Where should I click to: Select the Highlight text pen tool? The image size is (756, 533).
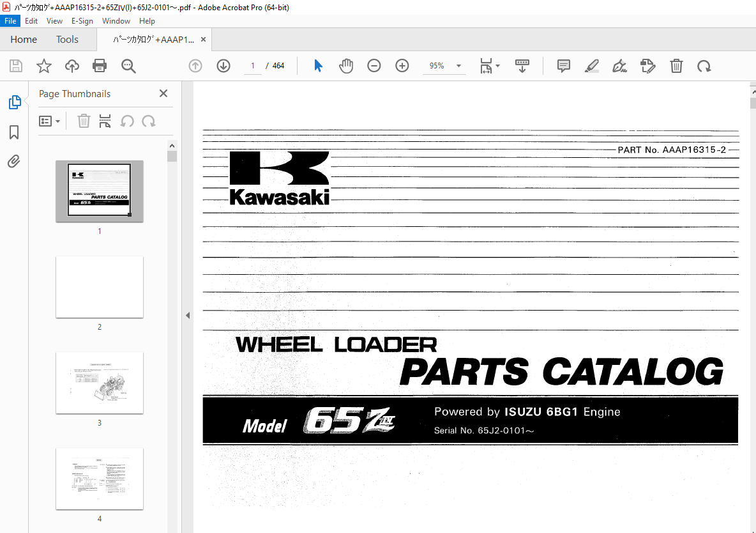592,66
